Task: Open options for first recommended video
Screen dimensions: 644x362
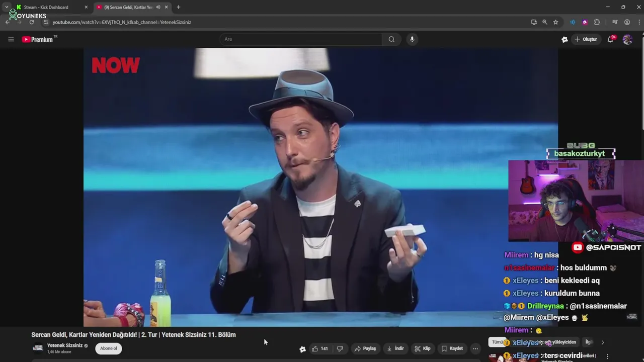Action: click(607, 356)
